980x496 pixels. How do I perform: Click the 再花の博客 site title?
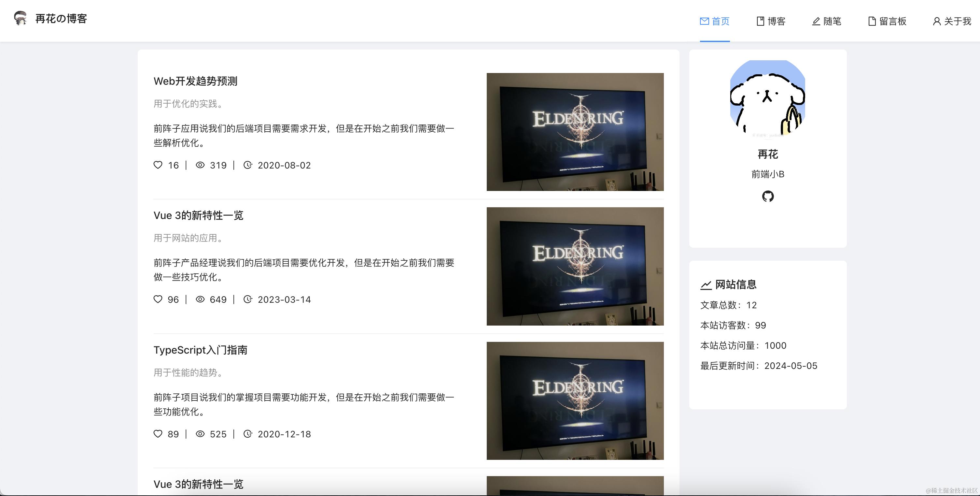[x=61, y=19]
